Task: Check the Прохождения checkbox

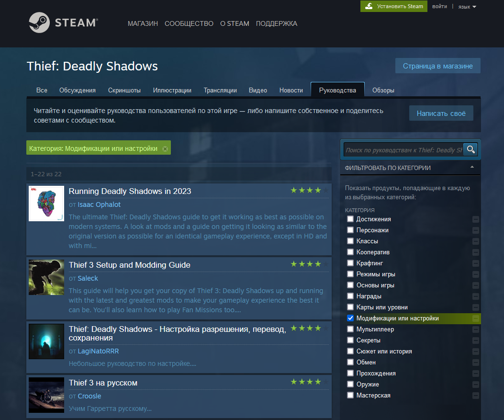Action: [350, 373]
